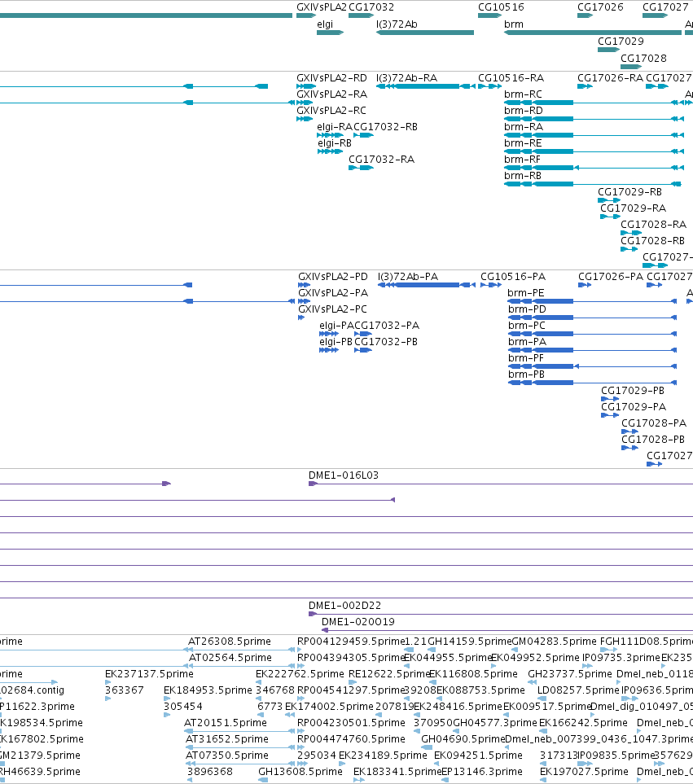The width and height of the screenshot is (693, 784).
Task: Open transcript brm-RF
Action: point(522,160)
